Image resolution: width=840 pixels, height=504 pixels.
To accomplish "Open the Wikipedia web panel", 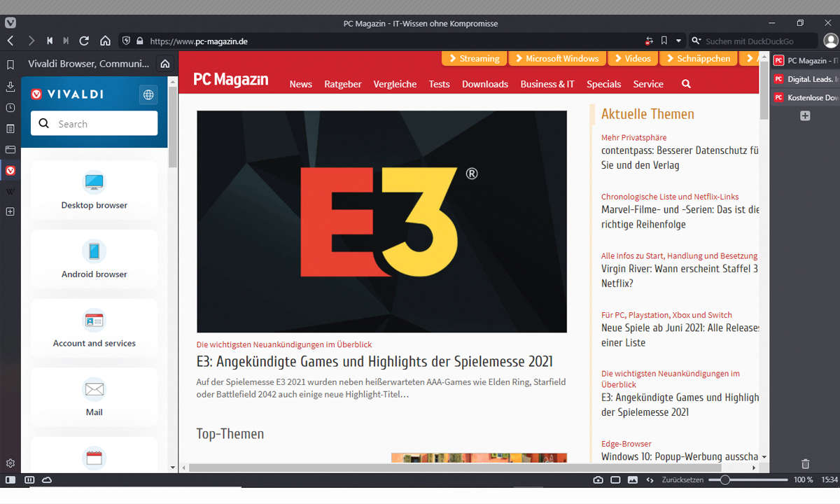I will click(x=10, y=191).
